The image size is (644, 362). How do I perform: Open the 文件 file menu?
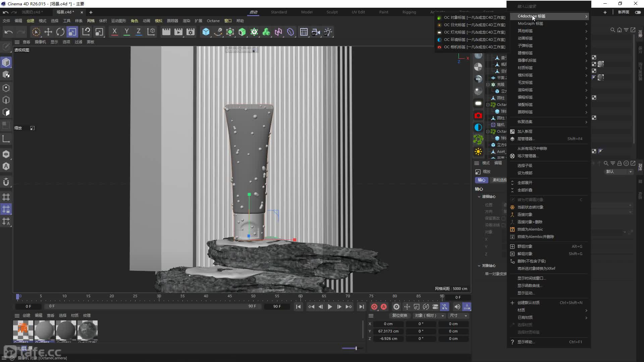tap(6, 21)
